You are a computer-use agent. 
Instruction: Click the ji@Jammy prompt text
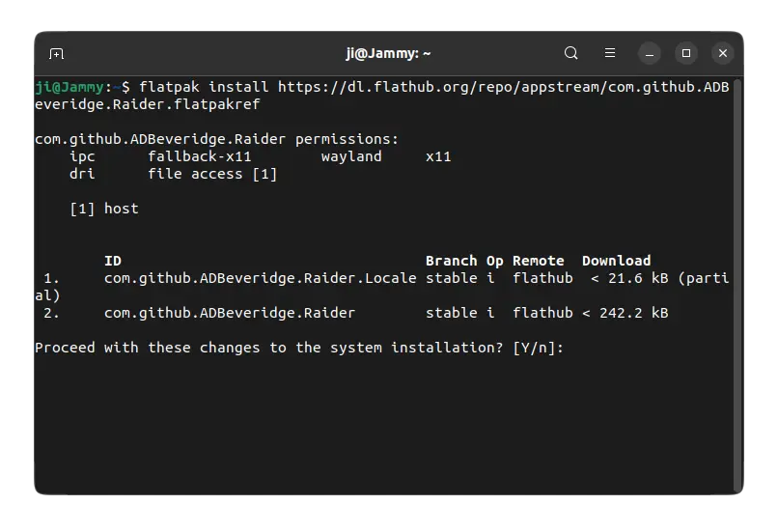coord(69,87)
